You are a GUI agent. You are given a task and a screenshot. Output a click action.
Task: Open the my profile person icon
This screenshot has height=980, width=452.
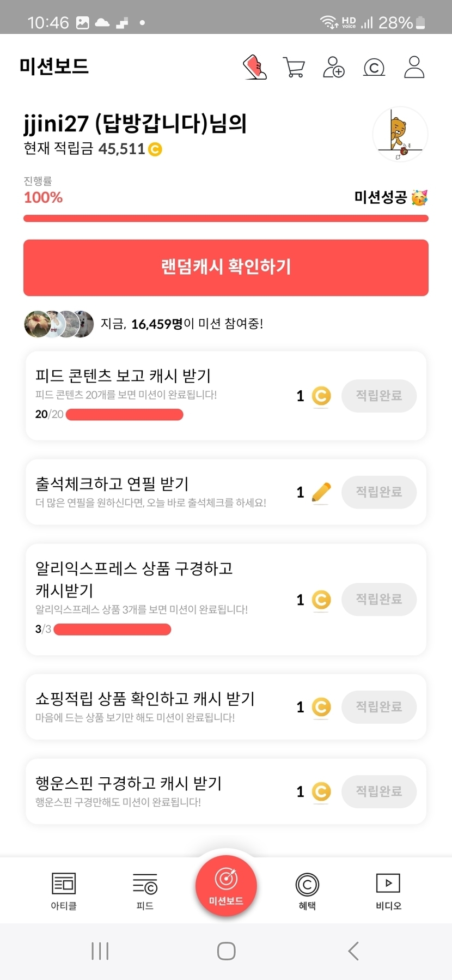[x=414, y=67]
